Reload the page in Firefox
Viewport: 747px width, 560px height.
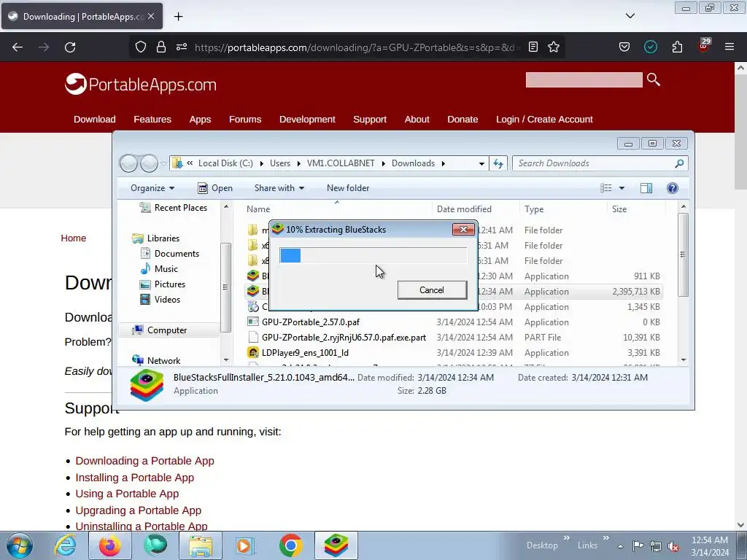pos(70,47)
